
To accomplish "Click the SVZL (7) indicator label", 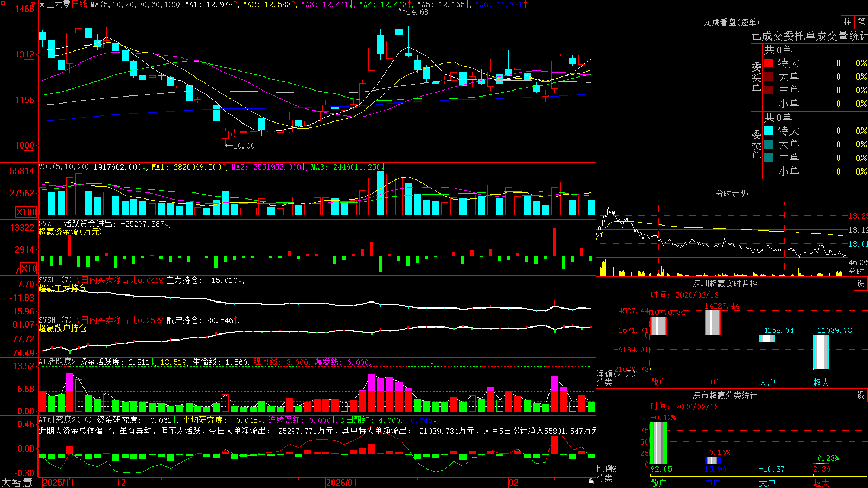I will pyautogui.click(x=55, y=280).
